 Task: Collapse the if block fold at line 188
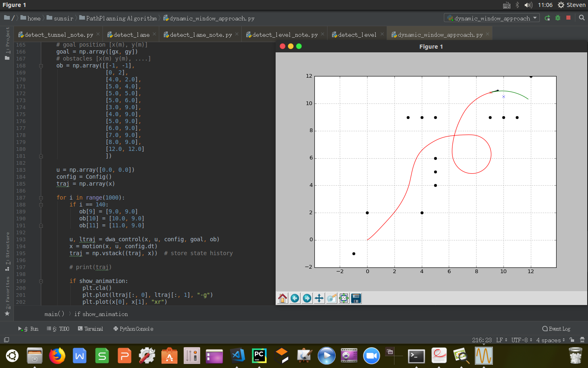pyautogui.click(x=41, y=205)
